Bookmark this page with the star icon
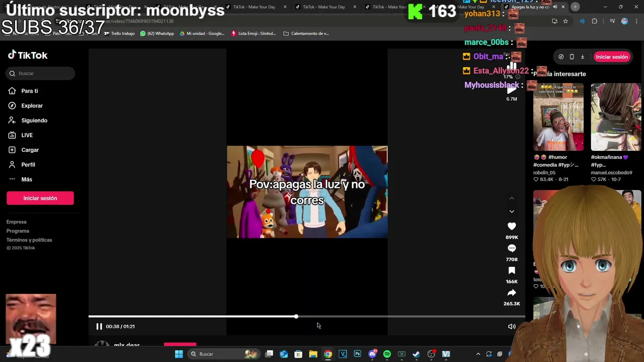The height and width of the screenshot is (362, 644). [x=566, y=21]
